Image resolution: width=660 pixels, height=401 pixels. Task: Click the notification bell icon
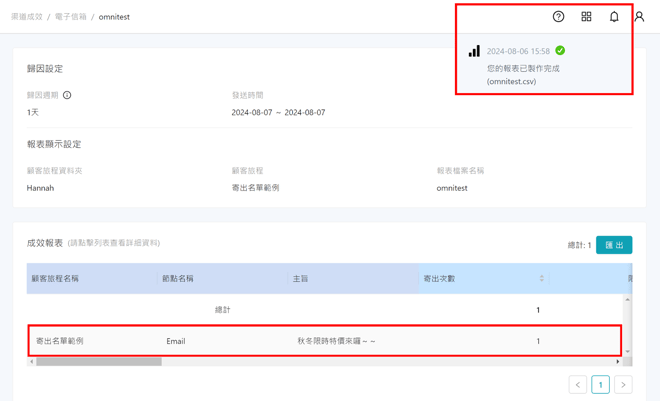[x=614, y=17]
